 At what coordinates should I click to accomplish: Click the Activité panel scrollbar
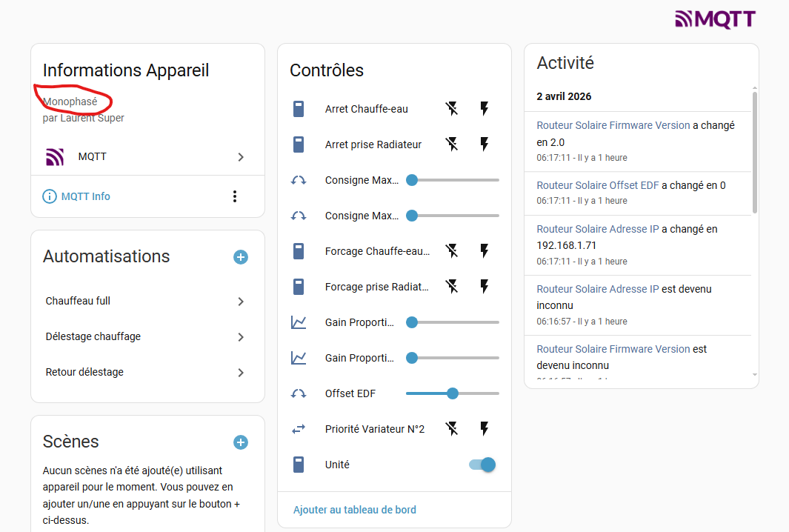pyautogui.click(x=755, y=152)
